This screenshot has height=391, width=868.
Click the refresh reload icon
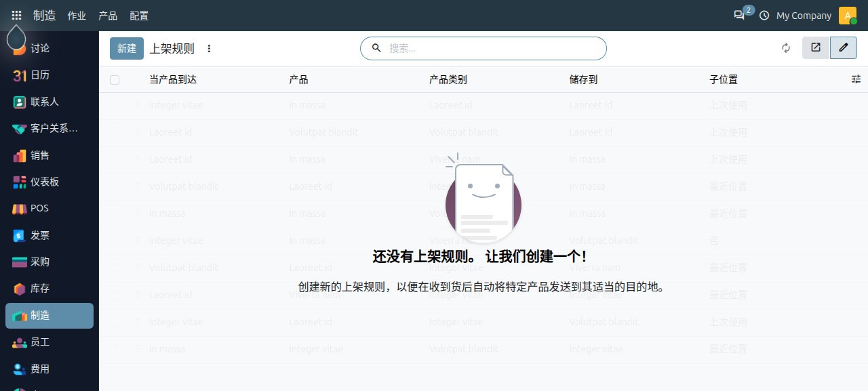click(x=786, y=48)
